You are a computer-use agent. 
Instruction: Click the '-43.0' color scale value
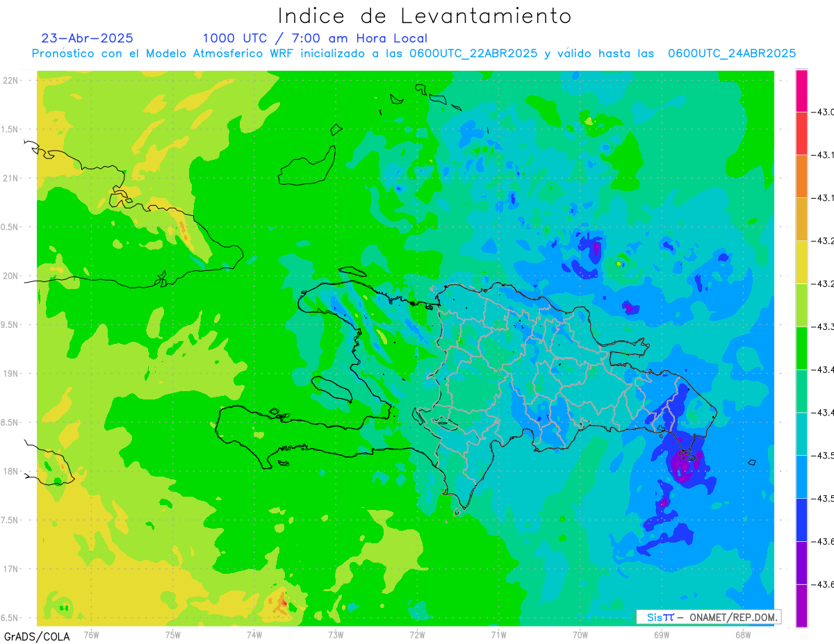(x=824, y=112)
